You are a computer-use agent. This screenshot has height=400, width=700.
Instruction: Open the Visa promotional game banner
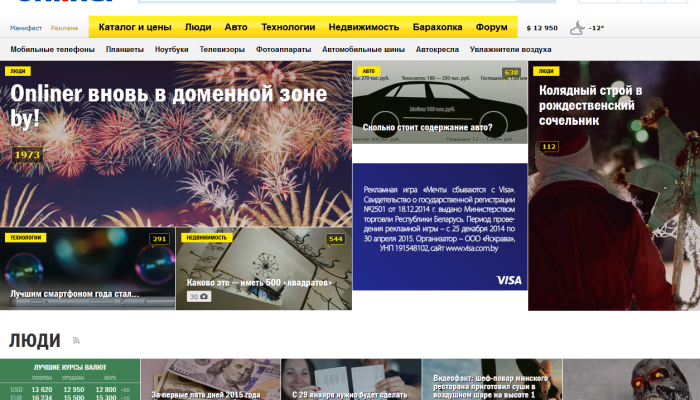[440, 227]
